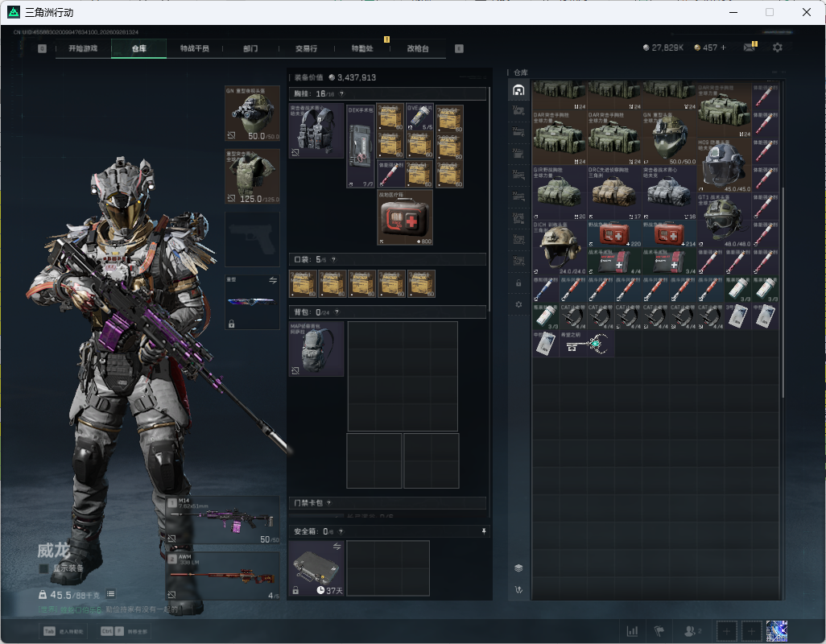Screen dimensions: 826x644
Task: Select the key item in warehouse
Action: [587, 345]
